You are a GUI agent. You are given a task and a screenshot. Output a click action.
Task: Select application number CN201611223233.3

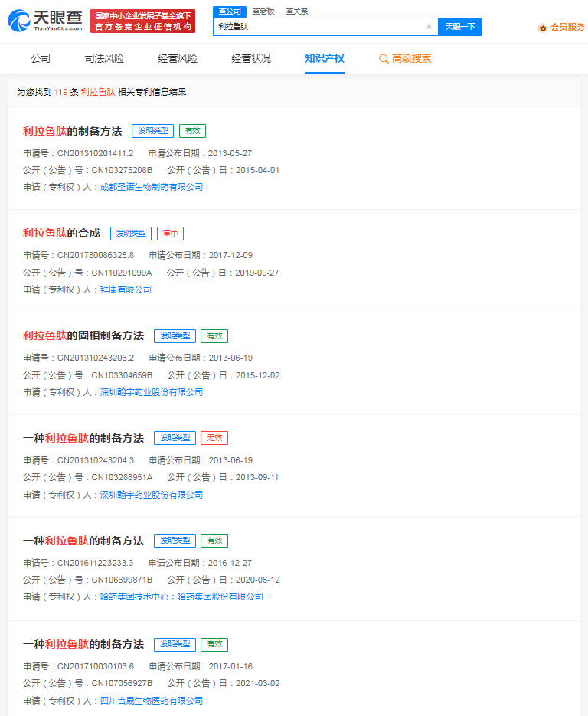coord(95,563)
